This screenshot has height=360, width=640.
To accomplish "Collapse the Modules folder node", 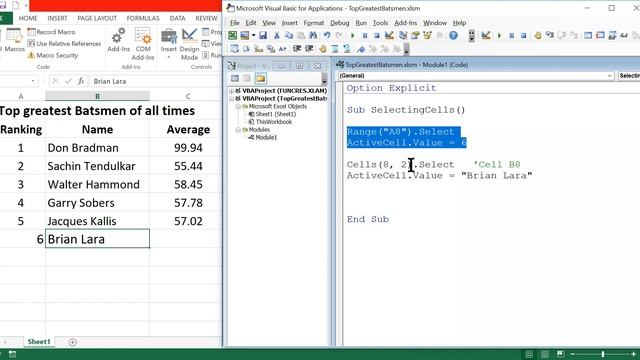I will click(x=238, y=130).
